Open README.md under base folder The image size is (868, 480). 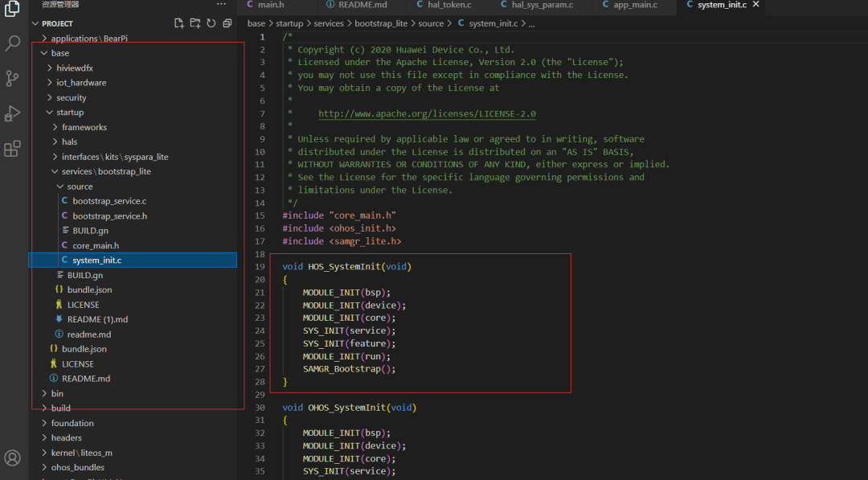(86, 379)
